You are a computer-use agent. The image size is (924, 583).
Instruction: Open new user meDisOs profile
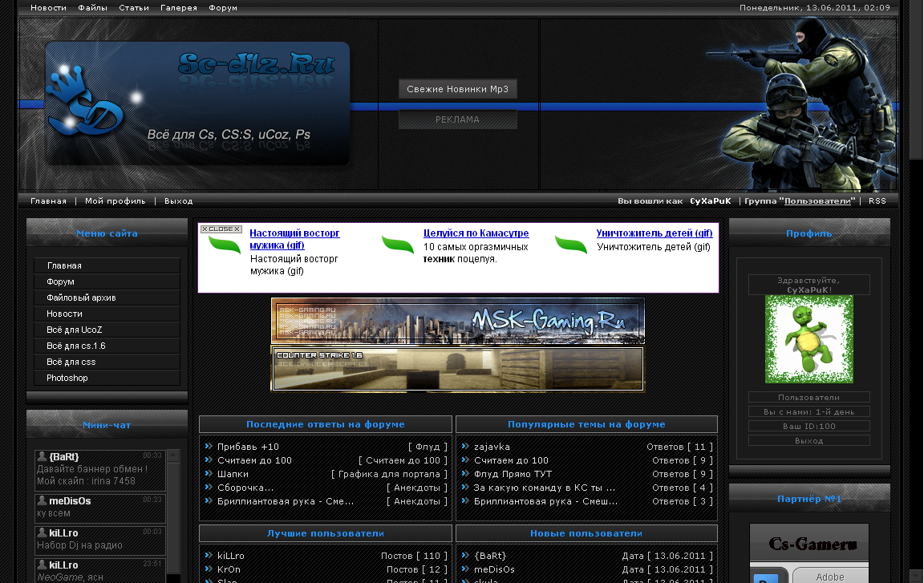(x=494, y=569)
